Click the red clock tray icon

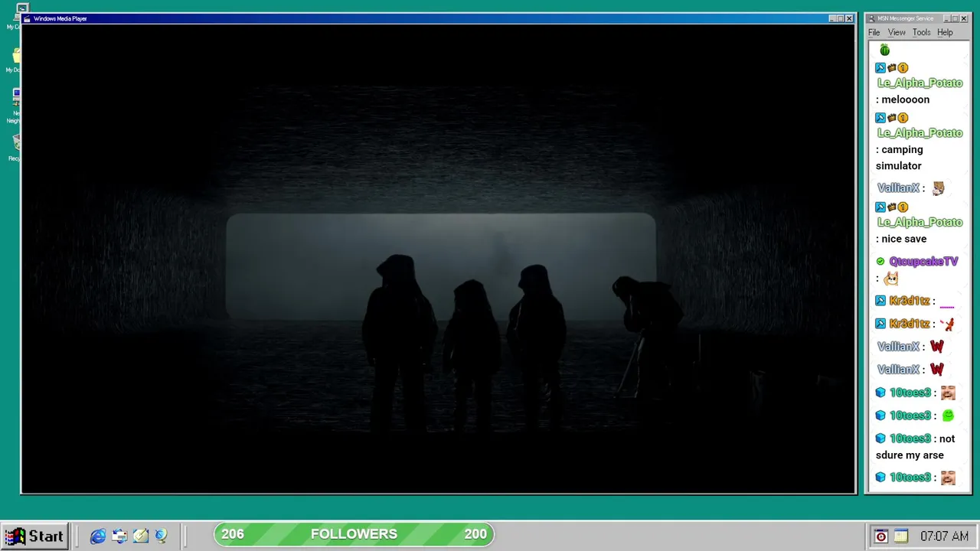point(881,536)
